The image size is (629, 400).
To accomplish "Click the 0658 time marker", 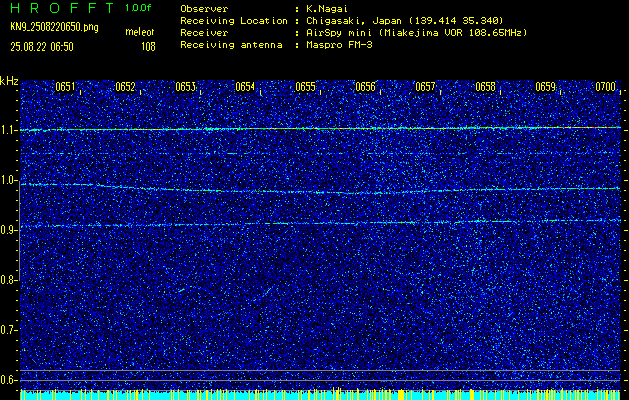I will click(x=485, y=87).
